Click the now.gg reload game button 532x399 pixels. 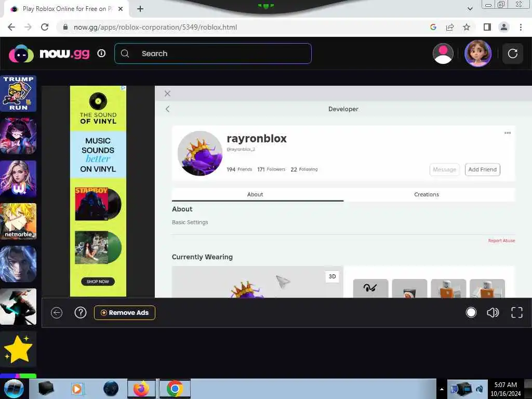tap(512, 54)
